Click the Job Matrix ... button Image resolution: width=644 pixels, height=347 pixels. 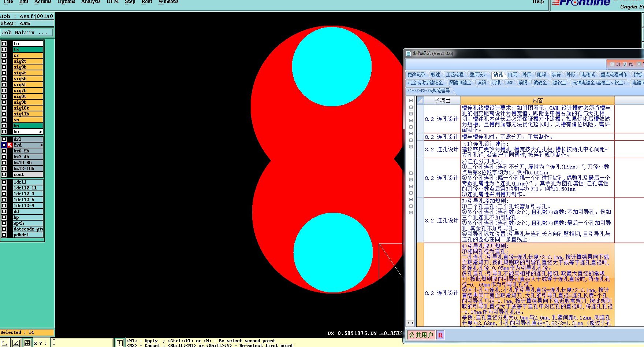[27, 33]
